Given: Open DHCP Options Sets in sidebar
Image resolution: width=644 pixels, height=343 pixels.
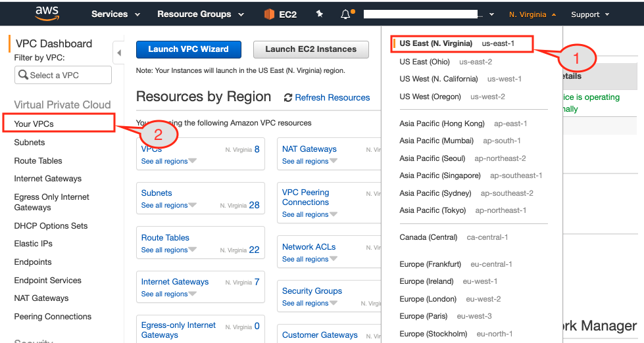Looking at the screenshot, I should pyautogui.click(x=51, y=225).
